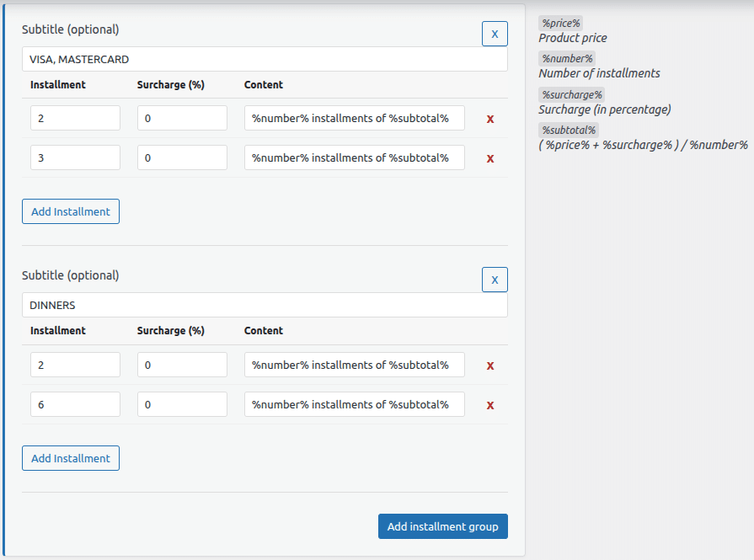Click surcharge field in DINNERS' second row

click(x=182, y=404)
